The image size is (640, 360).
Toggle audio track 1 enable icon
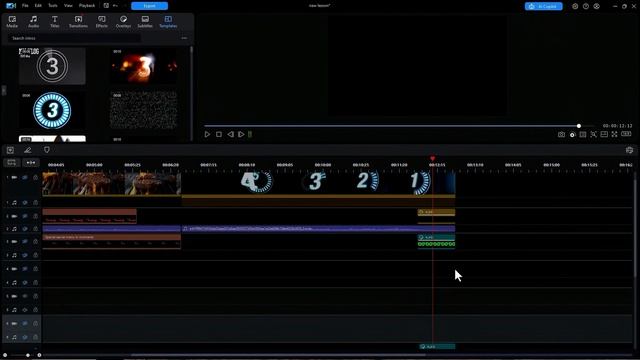tap(25, 202)
